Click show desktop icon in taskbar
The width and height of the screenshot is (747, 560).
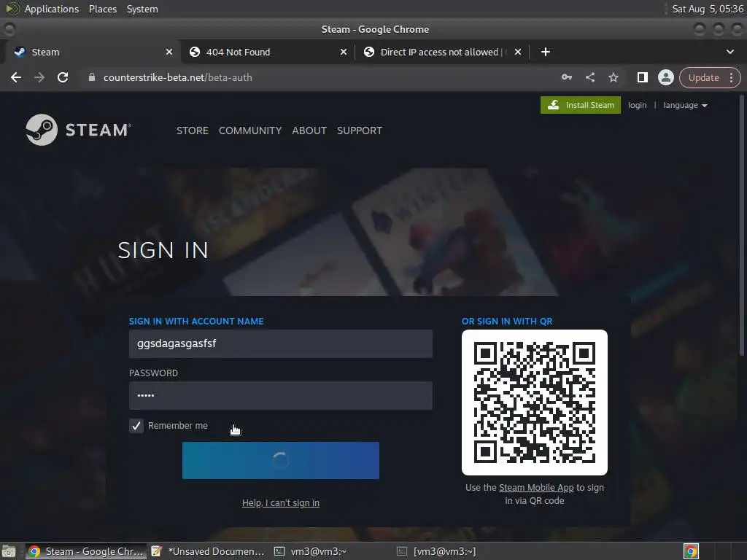click(9, 551)
